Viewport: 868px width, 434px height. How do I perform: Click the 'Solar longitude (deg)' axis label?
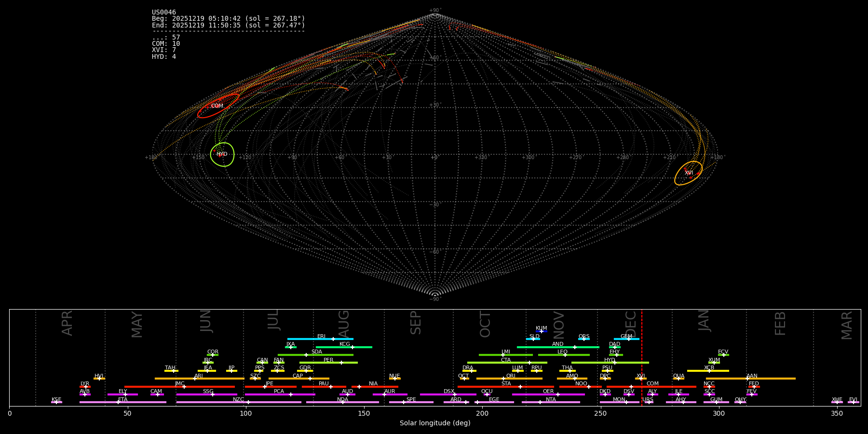point(434,423)
